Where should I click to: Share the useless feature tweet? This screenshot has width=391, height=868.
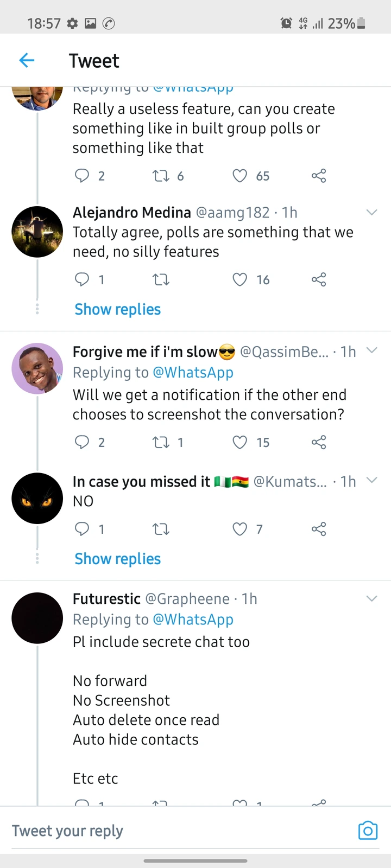(x=319, y=176)
